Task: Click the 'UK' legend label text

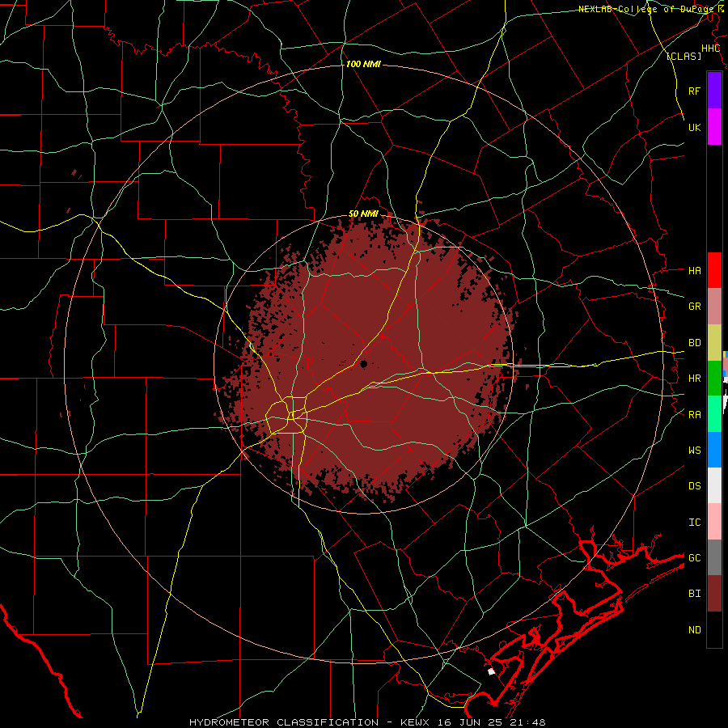Action: click(694, 127)
